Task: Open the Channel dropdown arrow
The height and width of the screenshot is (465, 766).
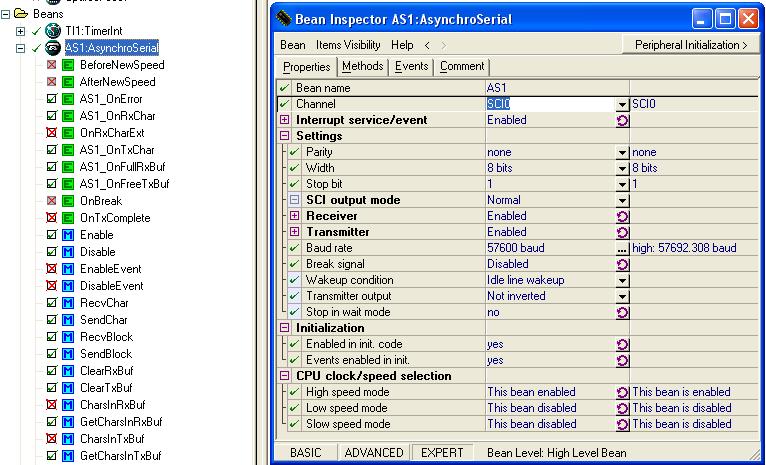Action: pyautogui.click(x=622, y=105)
